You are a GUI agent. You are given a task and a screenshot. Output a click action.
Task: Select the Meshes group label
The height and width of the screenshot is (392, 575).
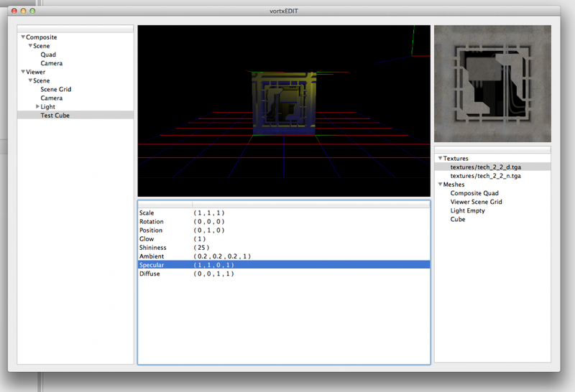pyautogui.click(x=454, y=185)
